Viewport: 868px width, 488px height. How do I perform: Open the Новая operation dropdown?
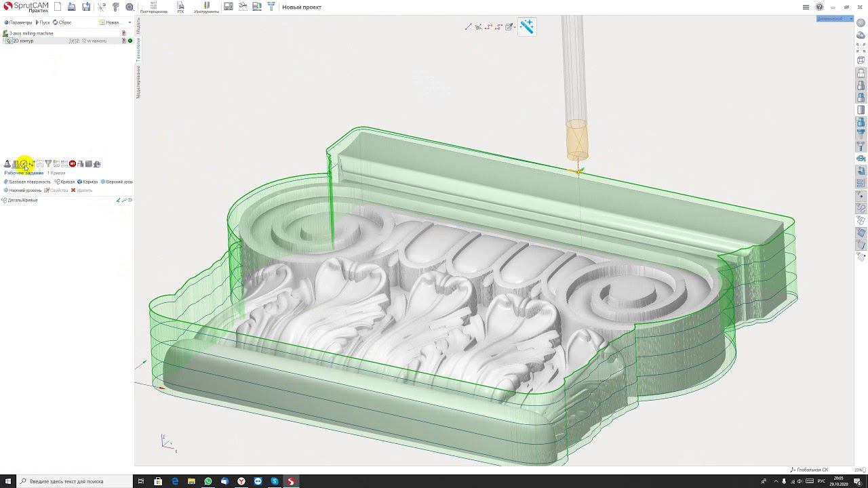[115, 22]
